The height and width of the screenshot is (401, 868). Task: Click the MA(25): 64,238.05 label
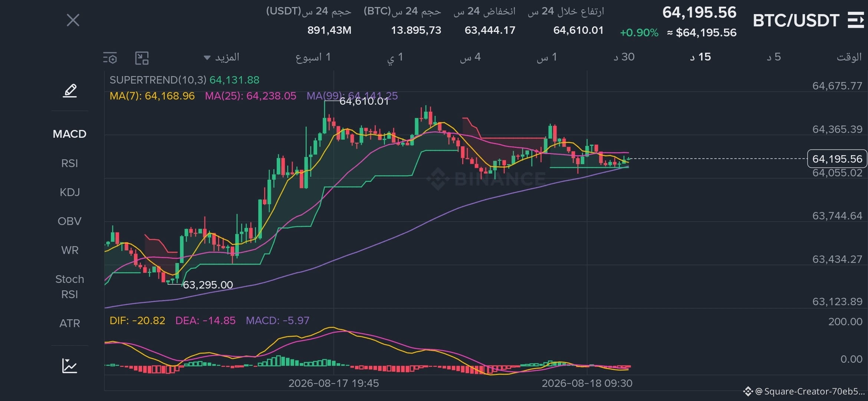251,96
